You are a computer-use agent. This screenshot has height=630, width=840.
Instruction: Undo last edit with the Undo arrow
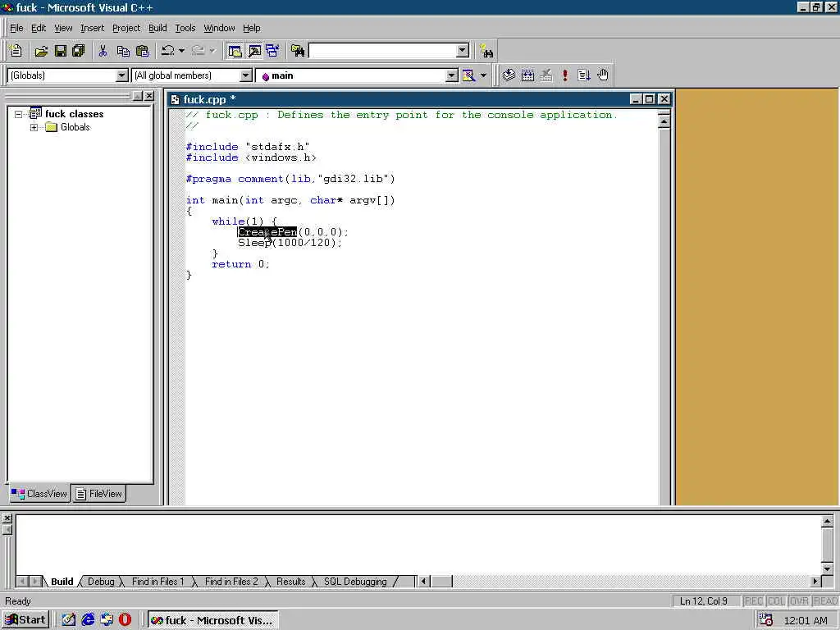pyautogui.click(x=167, y=51)
